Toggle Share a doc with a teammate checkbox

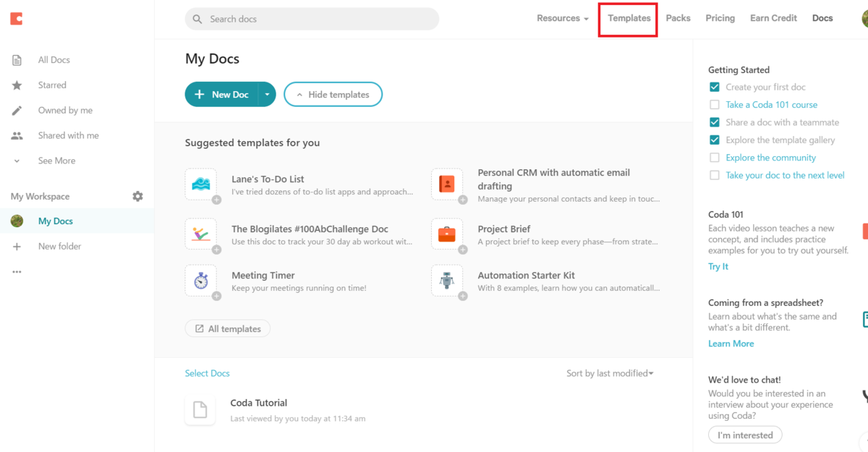coord(715,122)
